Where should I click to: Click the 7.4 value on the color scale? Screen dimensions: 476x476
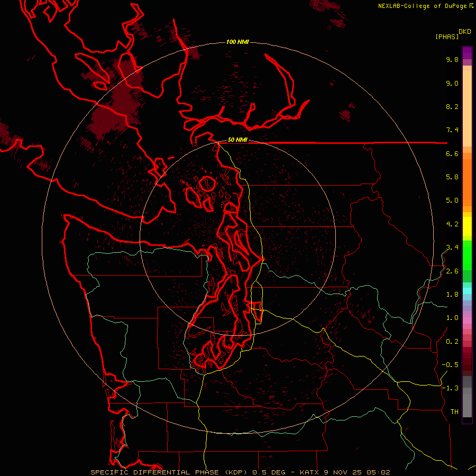(452, 130)
